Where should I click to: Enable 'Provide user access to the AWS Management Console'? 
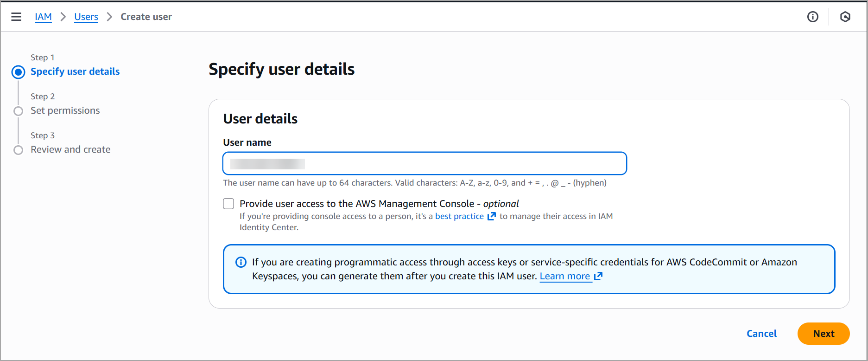point(228,203)
